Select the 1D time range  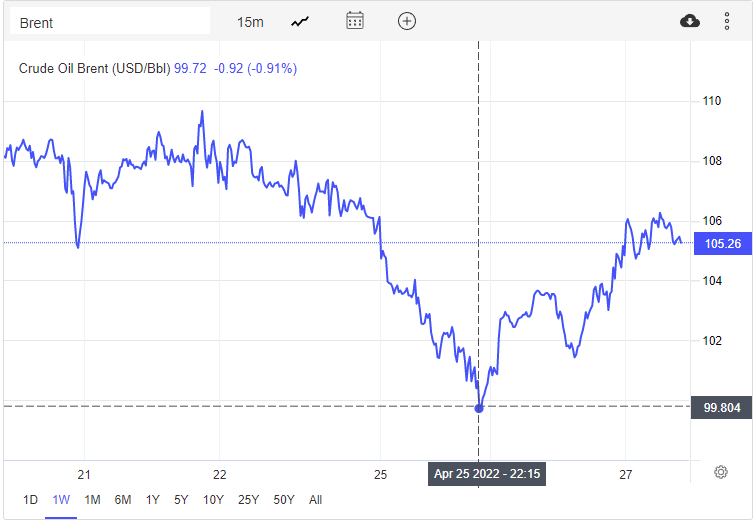click(30, 500)
